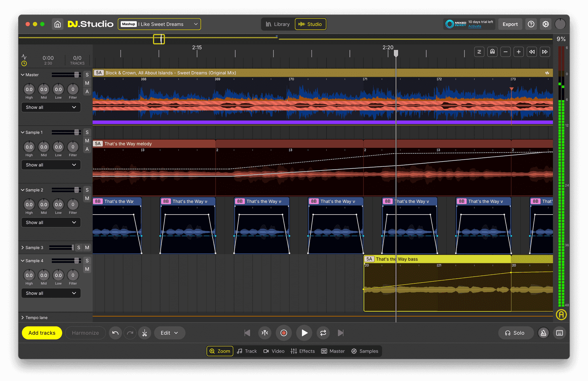Solo the Master track
This screenshot has height=381, width=588.
[x=87, y=75]
